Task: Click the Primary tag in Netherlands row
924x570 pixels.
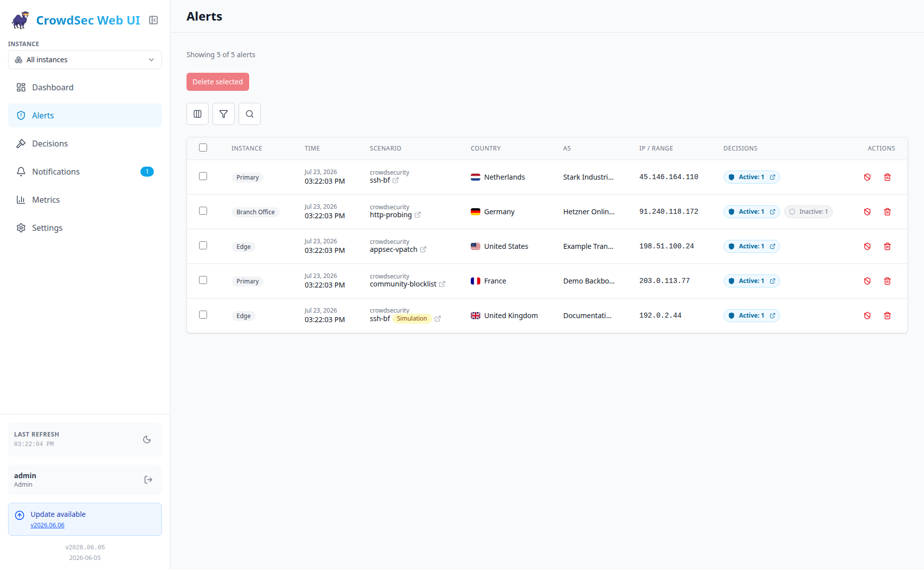Action: click(248, 178)
